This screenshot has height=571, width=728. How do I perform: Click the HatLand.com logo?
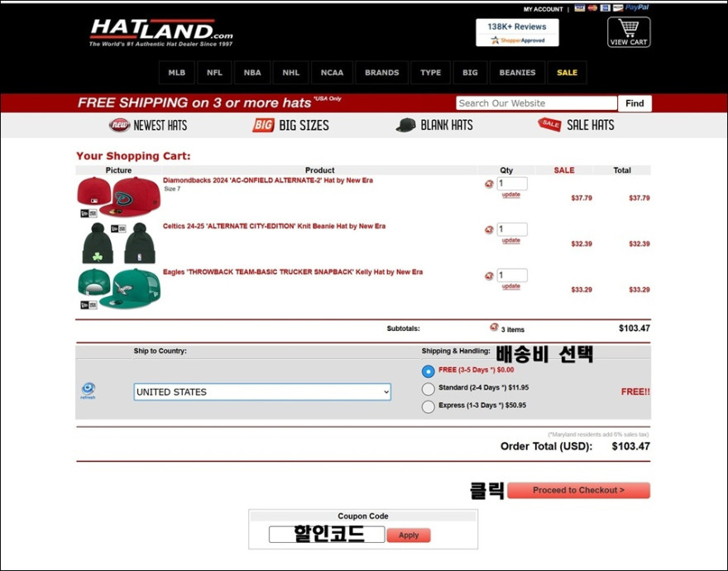161,32
